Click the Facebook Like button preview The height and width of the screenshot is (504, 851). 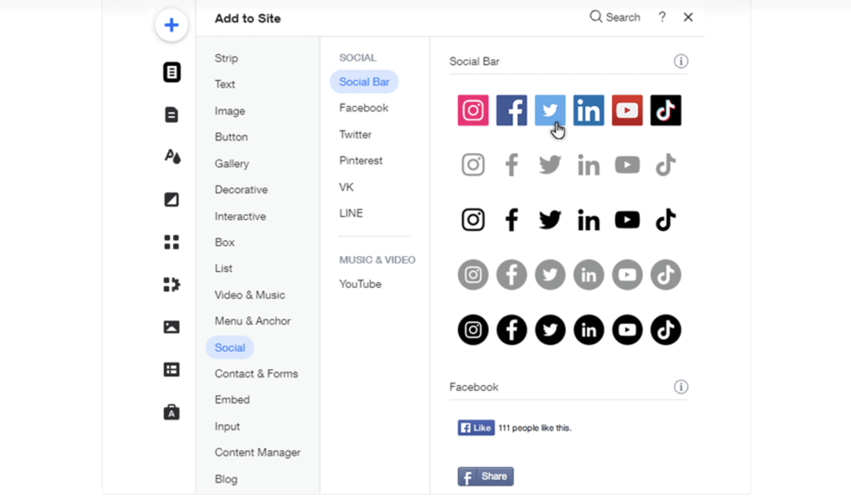pyautogui.click(x=476, y=428)
